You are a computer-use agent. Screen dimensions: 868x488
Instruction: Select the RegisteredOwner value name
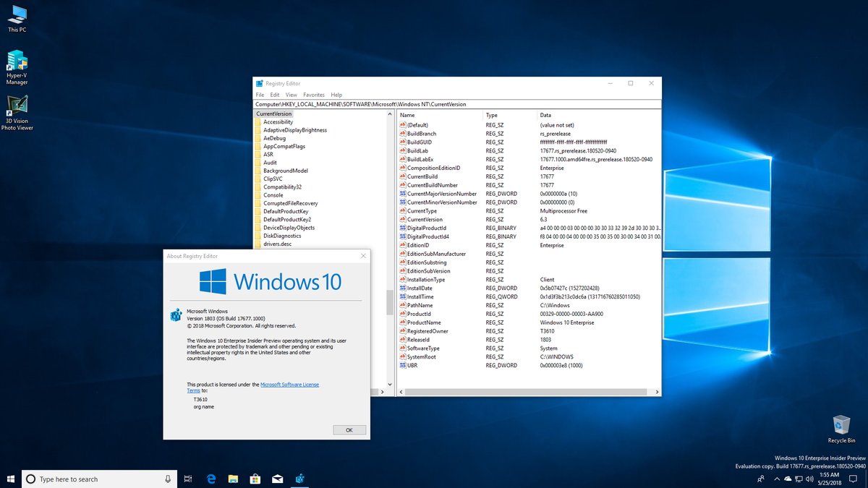point(427,331)
